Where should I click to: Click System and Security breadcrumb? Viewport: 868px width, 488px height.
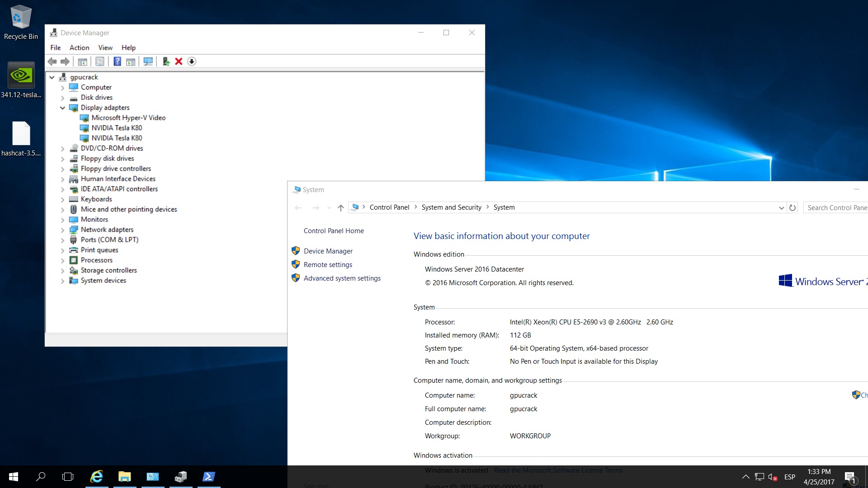(451, 207)
